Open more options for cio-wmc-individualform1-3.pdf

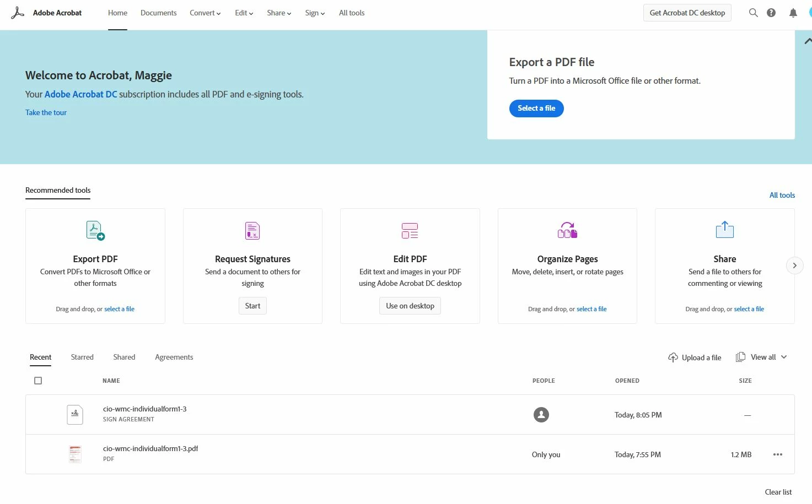tap(778, 454)
